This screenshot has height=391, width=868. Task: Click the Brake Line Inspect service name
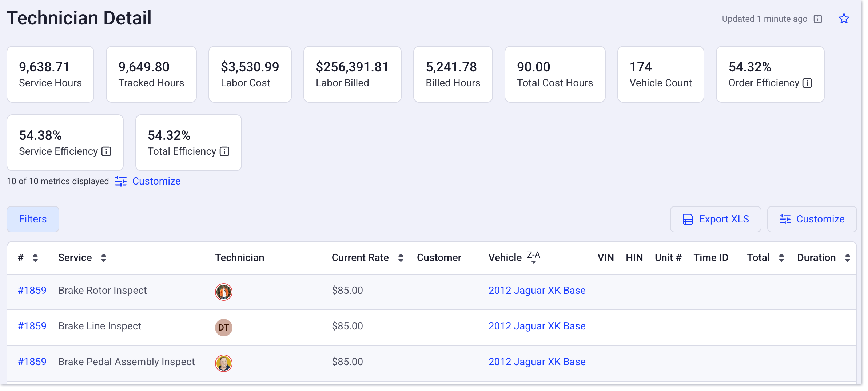(x=100, y=326)
